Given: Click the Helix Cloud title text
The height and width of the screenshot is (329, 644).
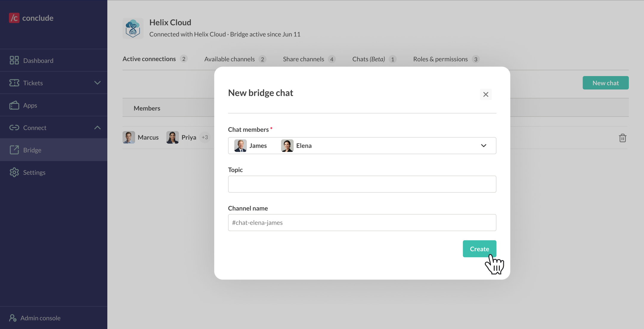Looking at the screenshot, I should pos(170,22).
